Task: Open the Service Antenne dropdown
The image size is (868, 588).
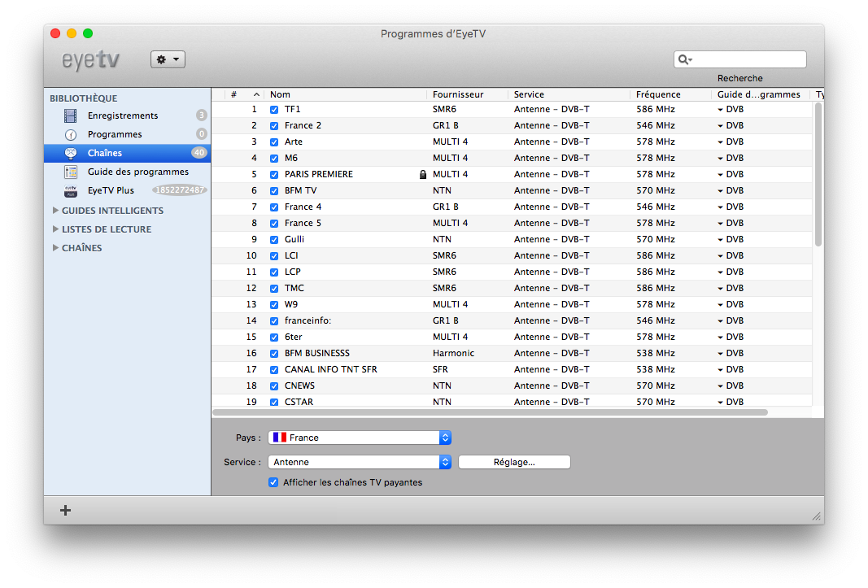Action: (x=360, y=462)
